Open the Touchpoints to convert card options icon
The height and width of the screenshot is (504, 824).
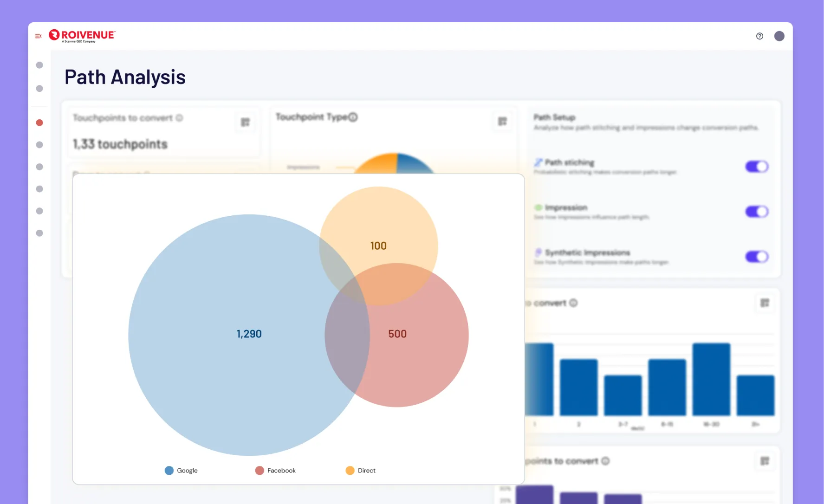tap(245, 122)
